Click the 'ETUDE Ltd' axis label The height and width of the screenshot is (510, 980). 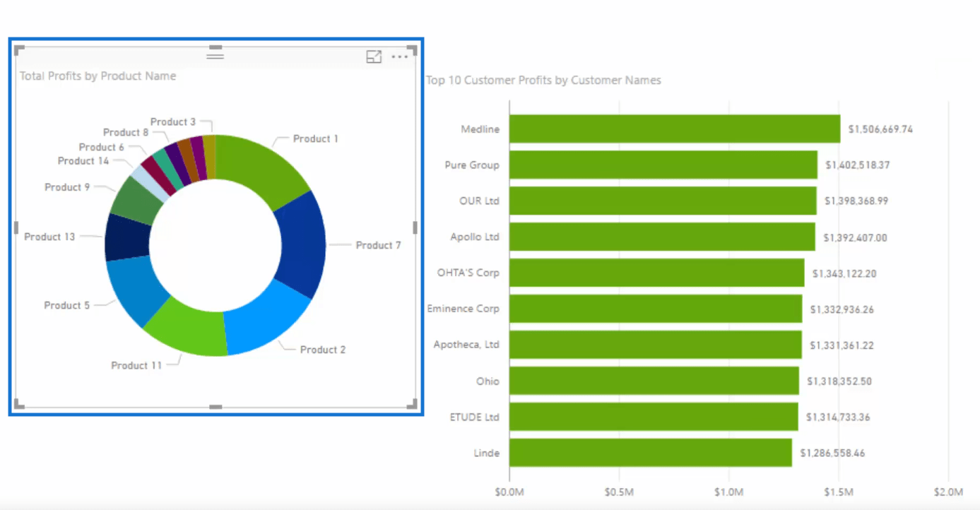click(x=475, y=417)
